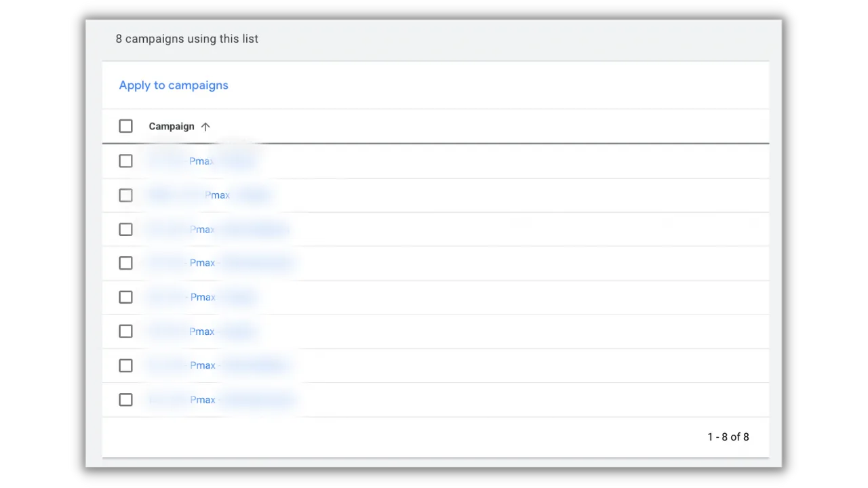
Task: Open the first Pmax campaign link
Action: click(x=201, y=161)
